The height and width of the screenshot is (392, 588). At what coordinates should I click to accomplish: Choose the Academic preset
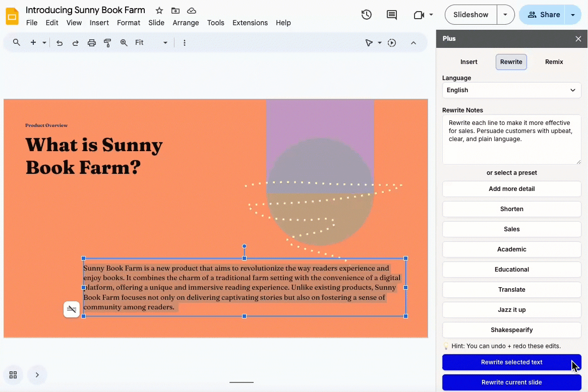coord(511,249)
